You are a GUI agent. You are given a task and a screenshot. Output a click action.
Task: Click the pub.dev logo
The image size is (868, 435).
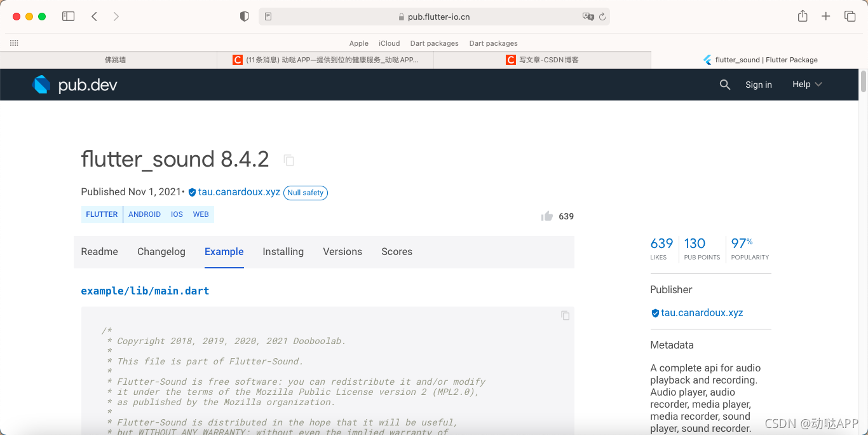click(75, 85)
